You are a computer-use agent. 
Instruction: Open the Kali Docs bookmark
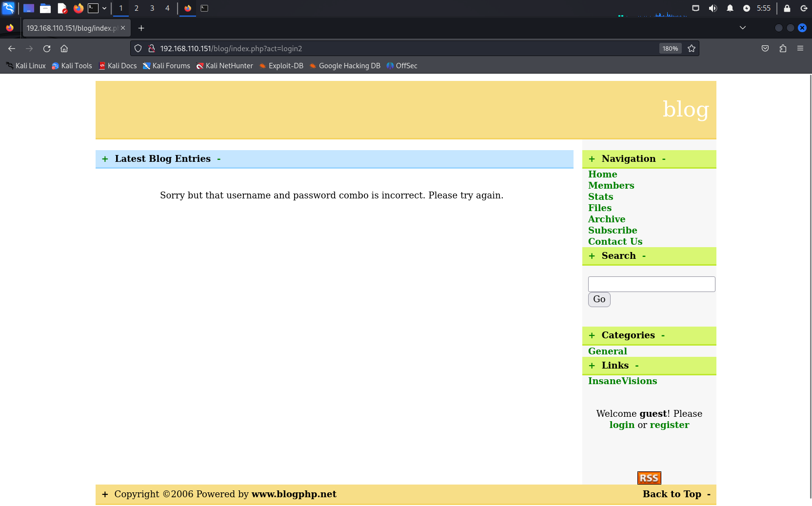point(118,66)
